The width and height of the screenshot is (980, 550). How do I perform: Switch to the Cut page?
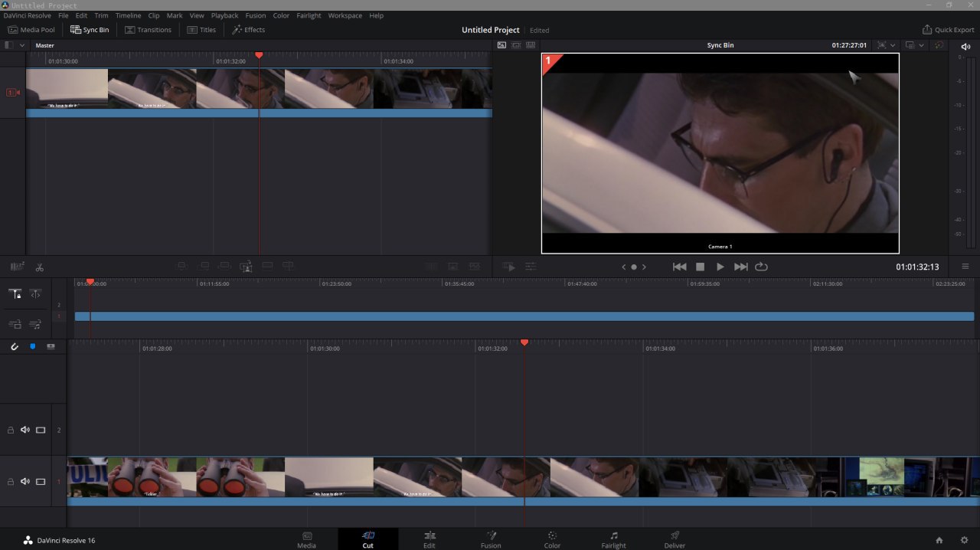pos(367,539)
